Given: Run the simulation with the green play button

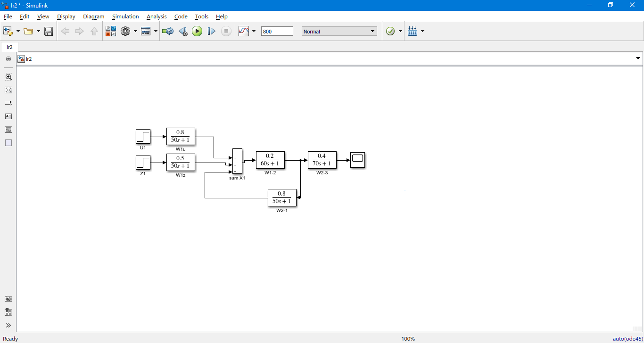Looking at the screenshot, I should pos(197,32).
